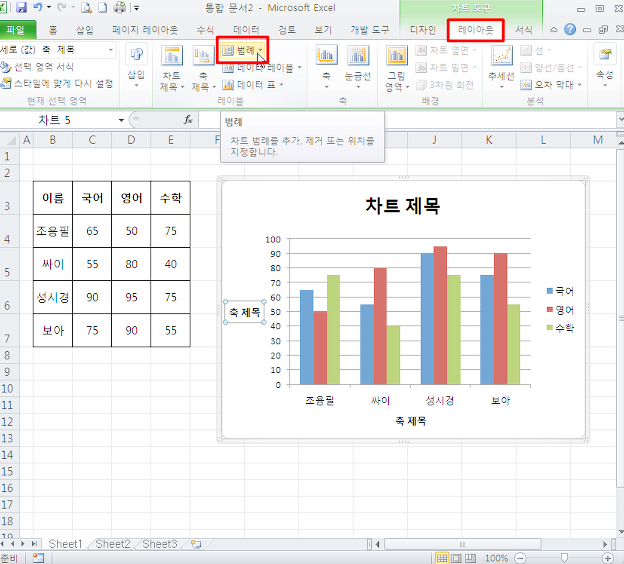Click the Undo arrow icon

(38, 7)
